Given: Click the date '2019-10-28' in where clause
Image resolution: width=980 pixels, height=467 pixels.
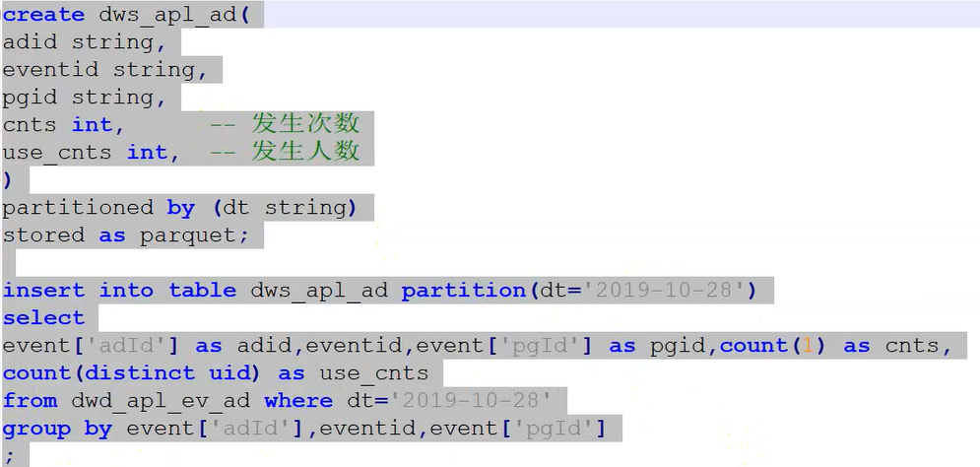Looking at the screenshot, I should point(470,400).
